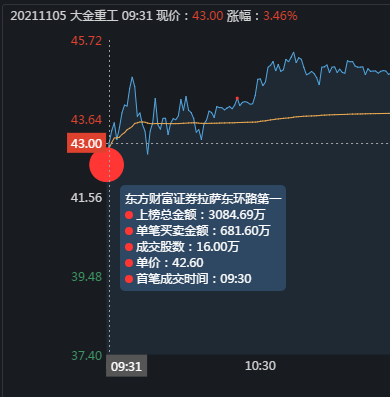
Task: Click the small red dot on the price line
Action: [x=237, y=98]
